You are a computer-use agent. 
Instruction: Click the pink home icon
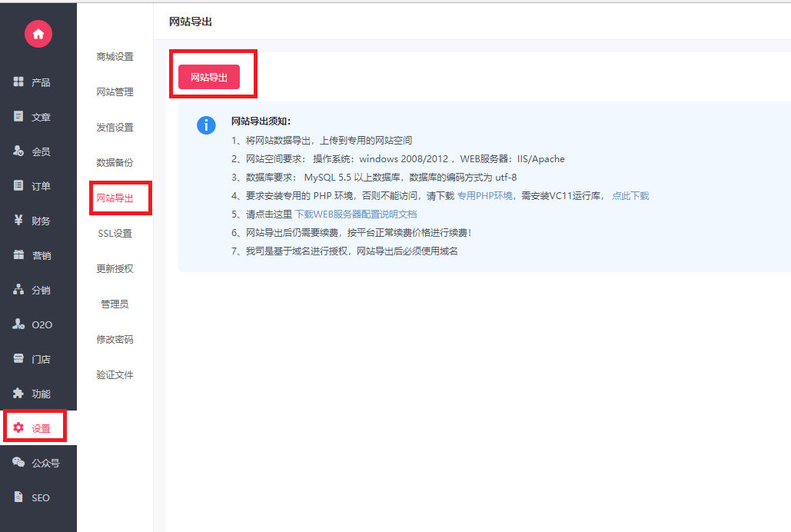[x=38, y=34]
